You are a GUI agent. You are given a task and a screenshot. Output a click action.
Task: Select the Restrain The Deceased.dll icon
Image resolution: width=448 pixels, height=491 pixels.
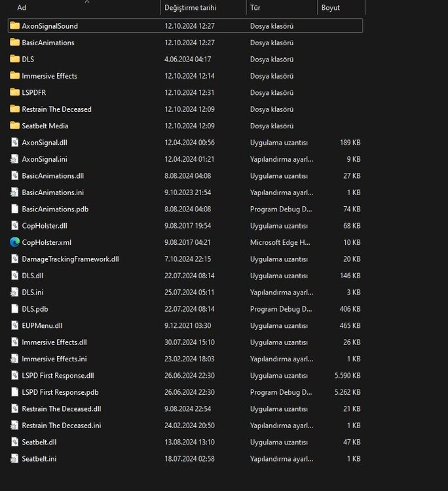tap(14, 409)
